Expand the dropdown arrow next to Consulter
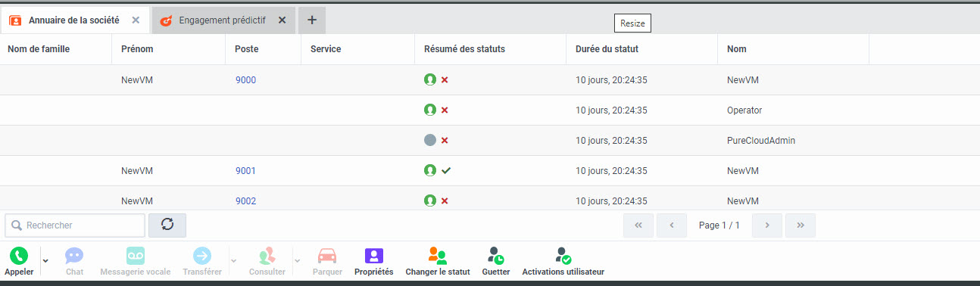 [297, 260]
